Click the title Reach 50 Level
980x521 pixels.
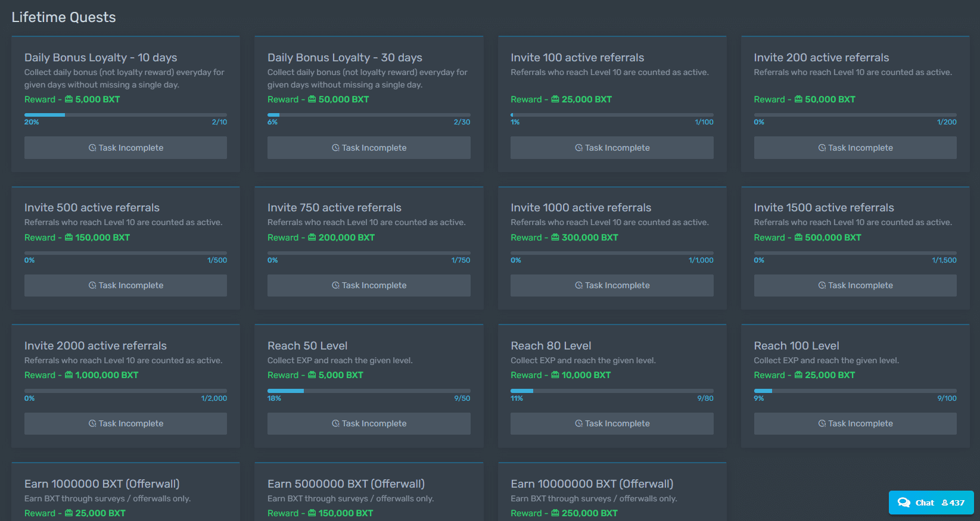coord(307,346)
